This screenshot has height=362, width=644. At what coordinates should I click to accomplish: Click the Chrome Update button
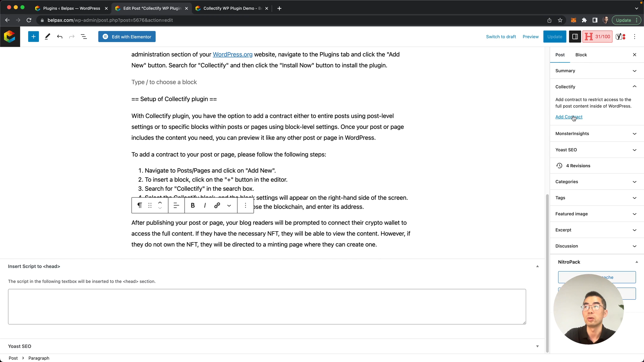(626, 20)
